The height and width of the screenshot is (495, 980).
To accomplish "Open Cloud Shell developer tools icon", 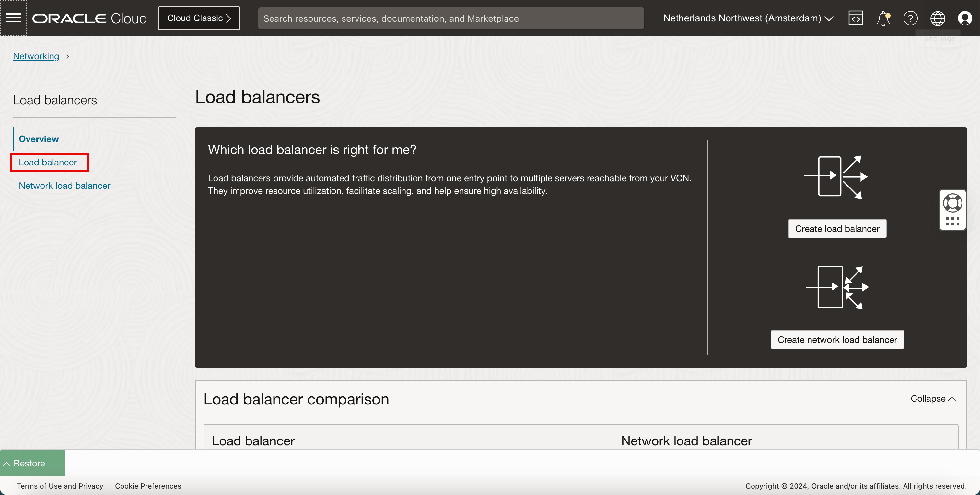I will 856,18.
